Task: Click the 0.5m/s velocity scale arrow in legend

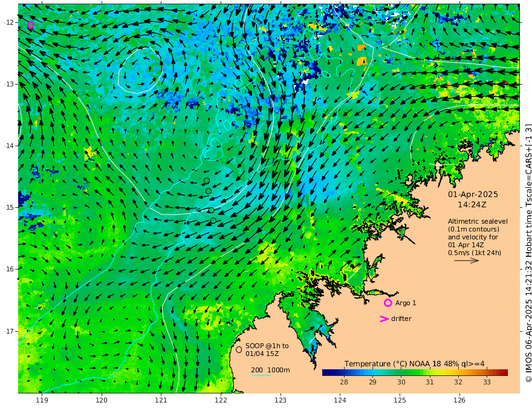Action: click(x=467, y=261)
